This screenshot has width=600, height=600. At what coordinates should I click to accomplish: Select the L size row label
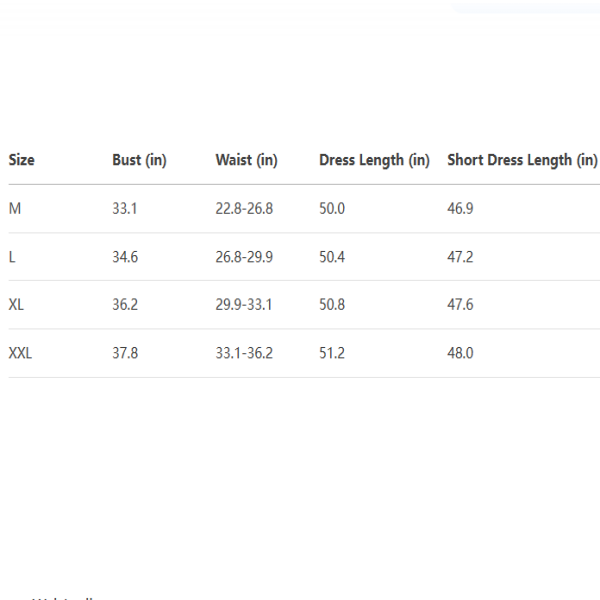click(12, 257)
